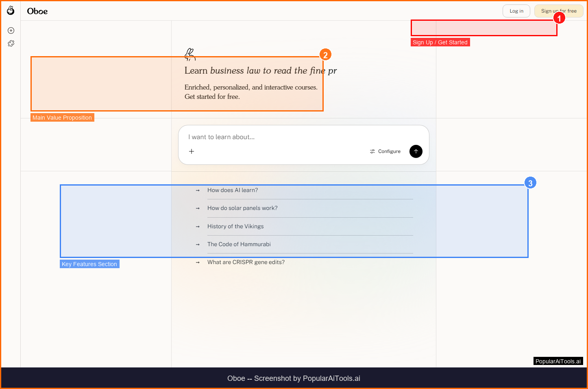Click the Oboe wordmark in the header

[37, 11]
